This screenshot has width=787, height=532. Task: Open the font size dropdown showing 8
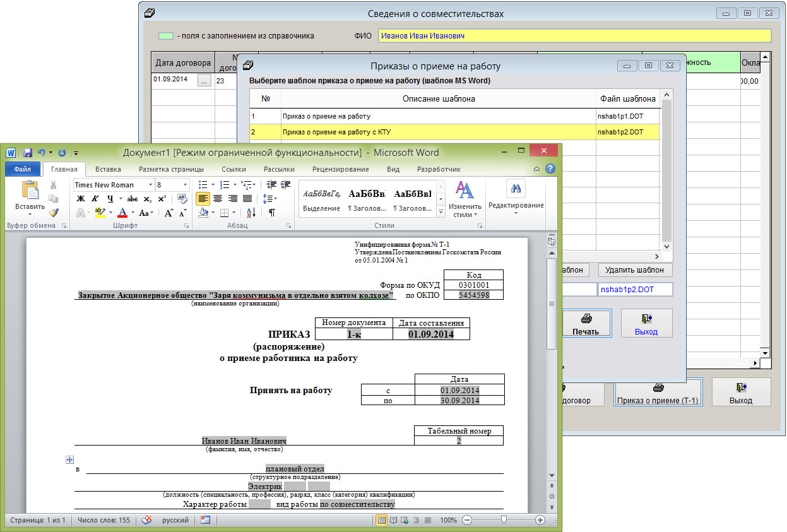[185, 185]
